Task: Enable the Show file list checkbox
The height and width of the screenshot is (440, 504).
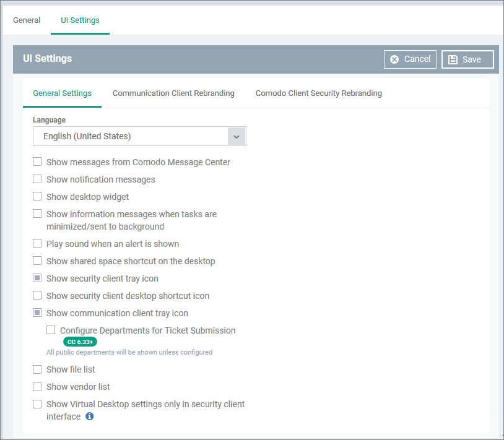Action: click(x=37, y=369)
